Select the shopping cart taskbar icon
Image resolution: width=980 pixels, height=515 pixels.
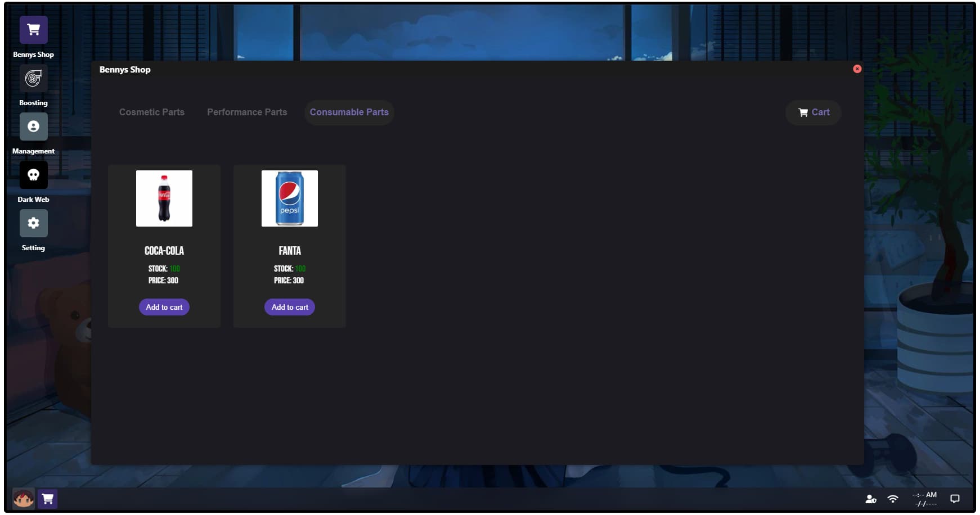tap(48, 499)
